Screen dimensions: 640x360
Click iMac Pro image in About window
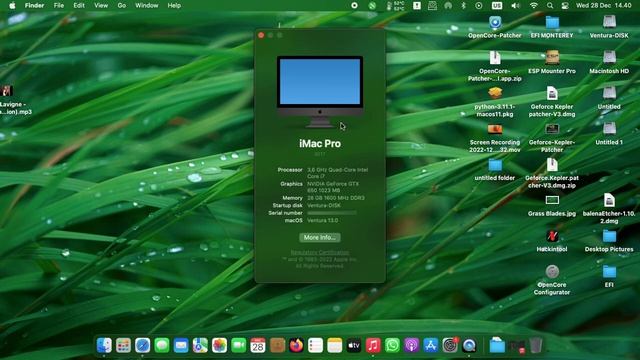pyautogui.click(x=320, y=92)
